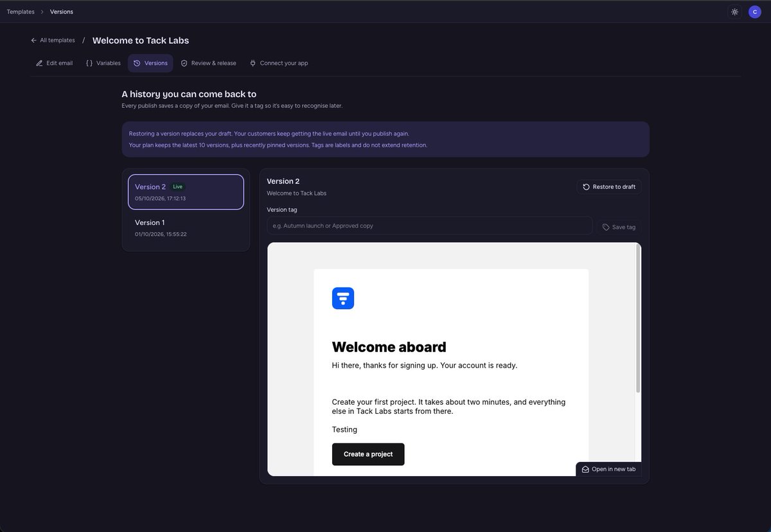Go back to All templates
This screenshot has width=771, height=532.
(x=53, y=40)
